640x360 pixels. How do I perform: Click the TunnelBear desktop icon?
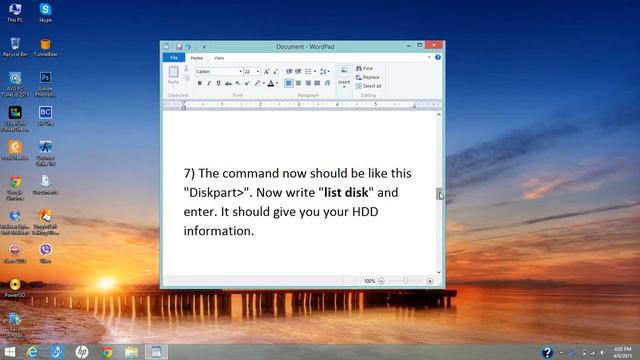point(45,47)
